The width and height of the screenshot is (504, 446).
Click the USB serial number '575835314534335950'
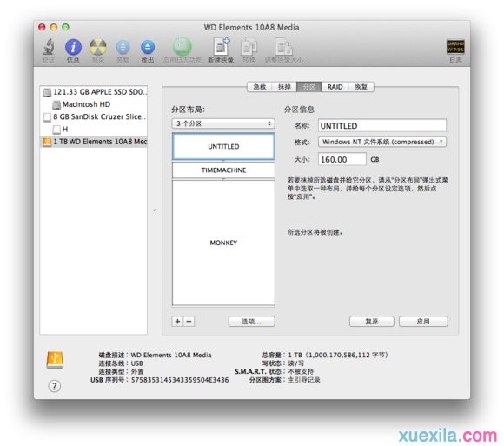pyautogui.click(x=180, y=380)
